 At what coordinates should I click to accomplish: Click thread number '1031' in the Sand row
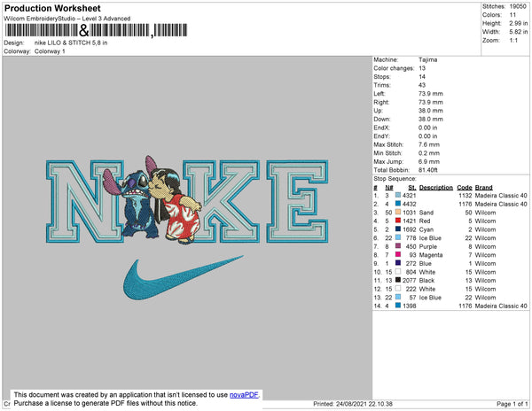click(409, 213)
